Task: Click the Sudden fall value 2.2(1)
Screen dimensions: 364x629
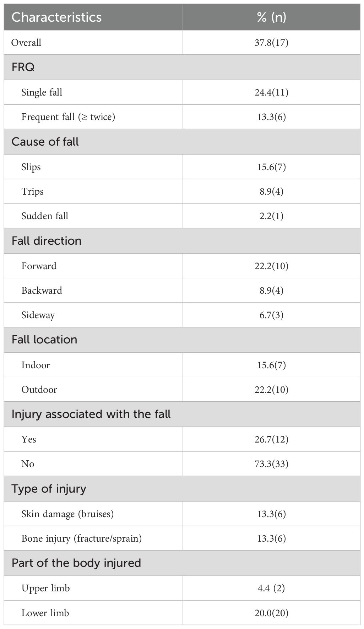Action: pos(271,216)
